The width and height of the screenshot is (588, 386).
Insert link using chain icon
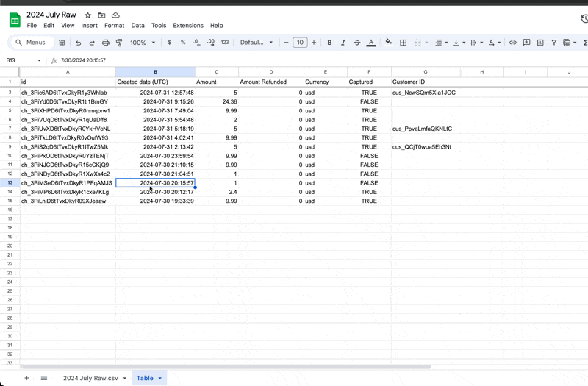click(x=512, y=43)
